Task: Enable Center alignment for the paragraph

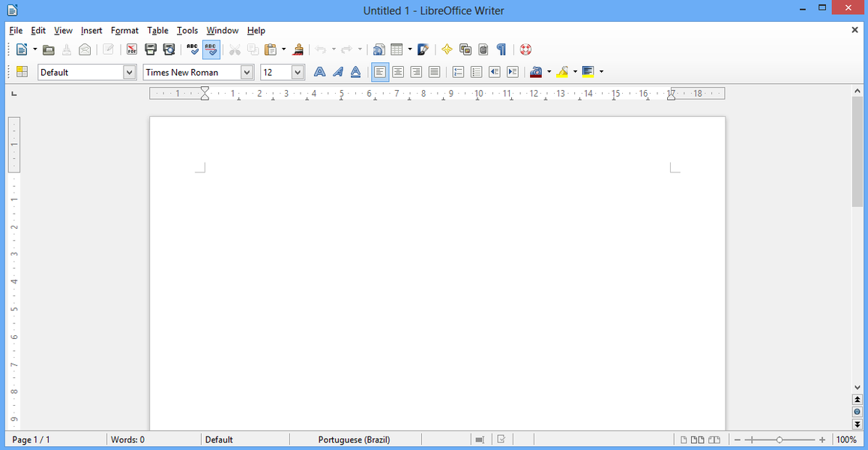Action: (398, 72)
